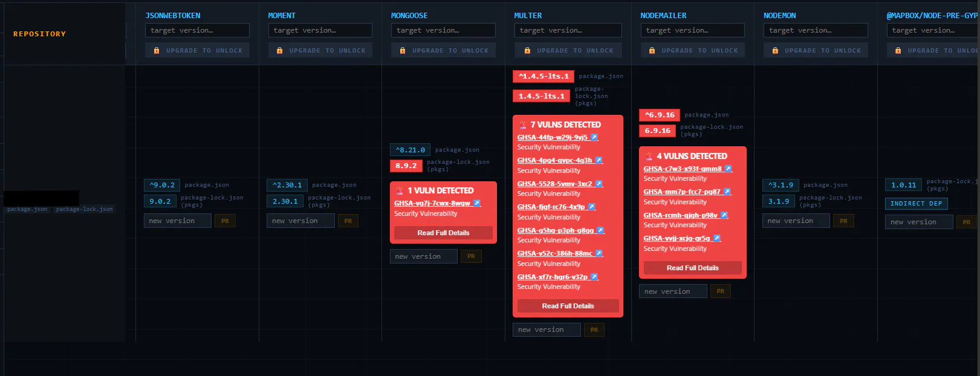Click UPGRADE TO UNLOCK under @MAPBOX/NODE-PRE-GYP
Image resolution: width=980 pixels, height=376 pixels.
933,51
